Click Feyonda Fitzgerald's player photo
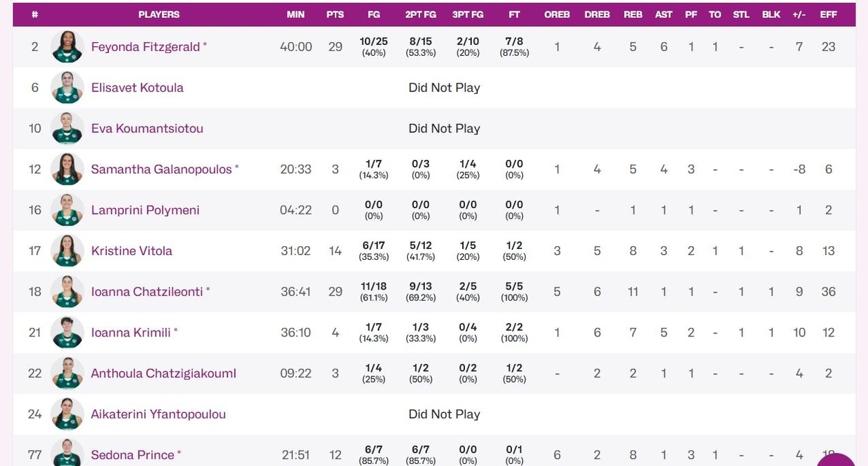Viewport: 868px width, 466px height. click(x=67, y=47)
